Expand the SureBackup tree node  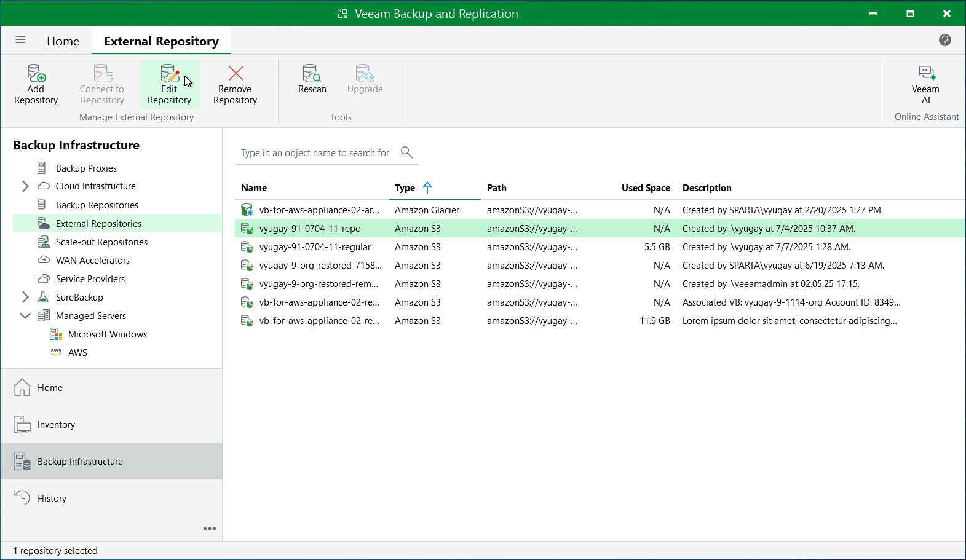[x=25, y=298]
